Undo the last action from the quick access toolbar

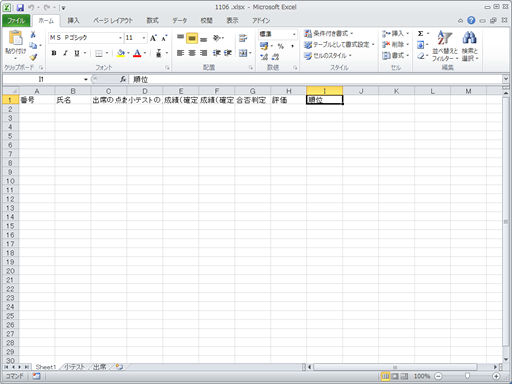click(31, 7)
